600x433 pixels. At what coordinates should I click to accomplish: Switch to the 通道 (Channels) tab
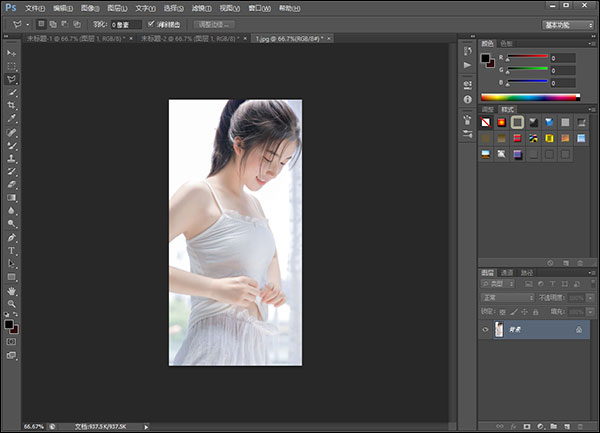[507, 272]
